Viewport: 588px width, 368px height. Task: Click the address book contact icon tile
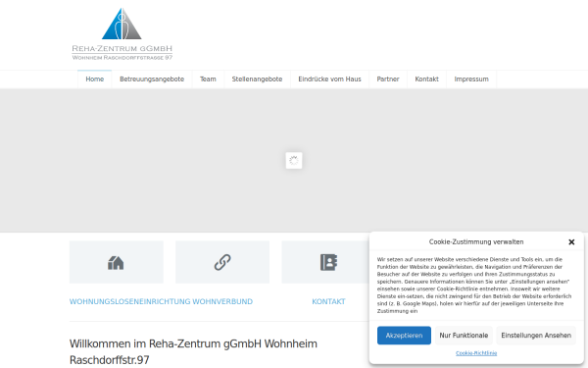(328, 262)
